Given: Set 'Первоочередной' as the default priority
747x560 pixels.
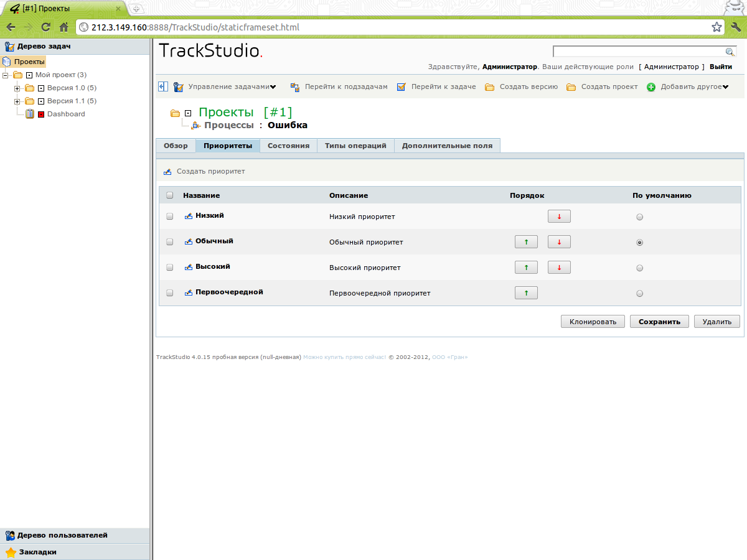Looking at the screenshot, I should (x=640, y=294).
